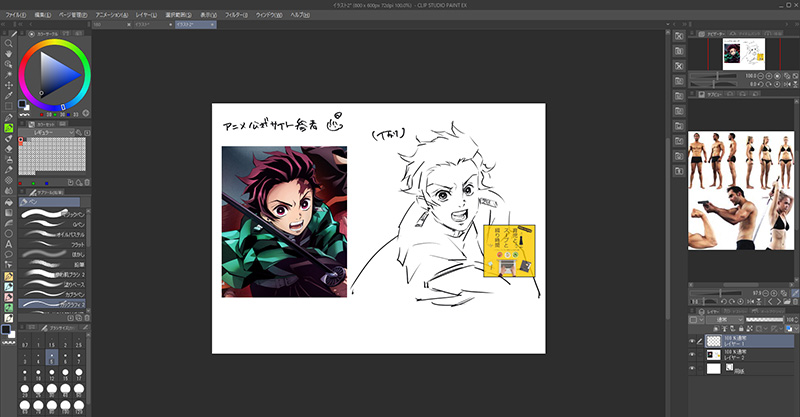Select the ぼかし sub tool brush
The height and width of the screenshot is (417, 800).
[x=53, y=255]
